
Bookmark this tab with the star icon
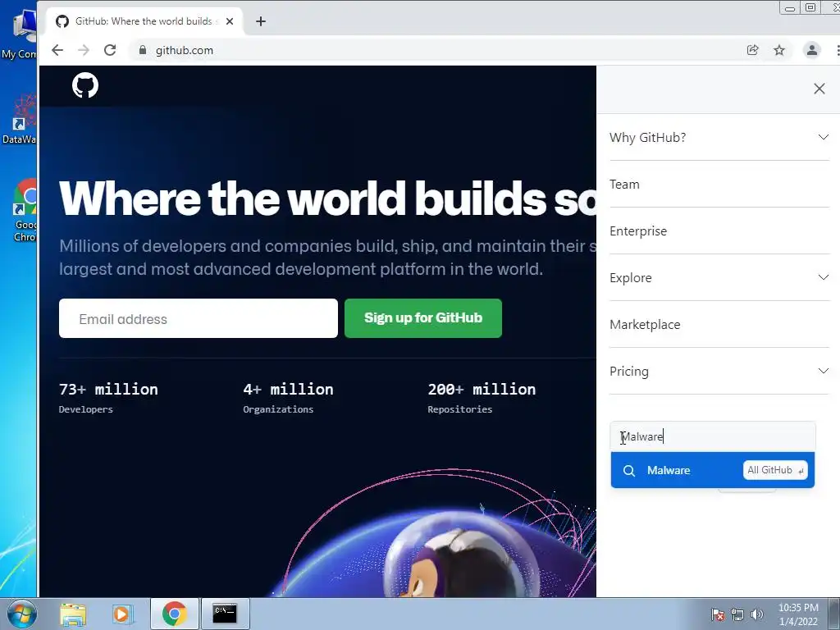779,50
